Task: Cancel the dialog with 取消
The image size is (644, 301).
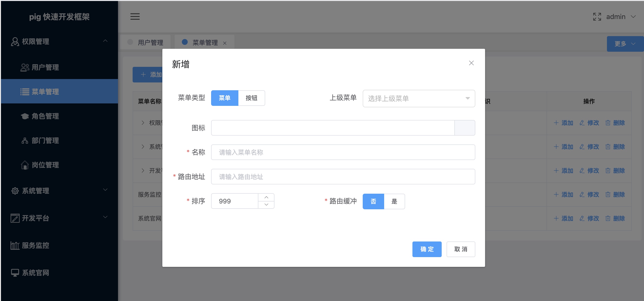Action: click(461, 249)
